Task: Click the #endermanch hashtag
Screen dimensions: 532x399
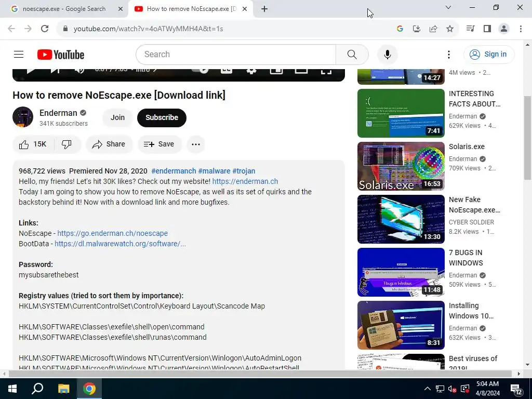Action: pos(174,171)
